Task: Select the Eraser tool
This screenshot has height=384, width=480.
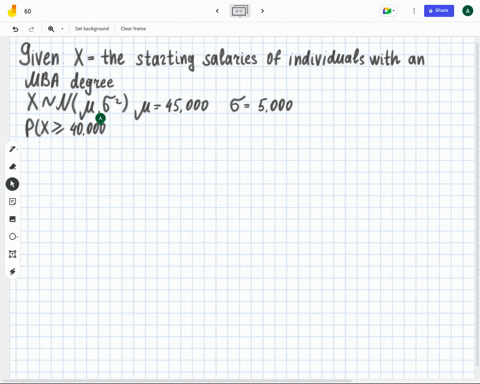Action: pos(13,166)
